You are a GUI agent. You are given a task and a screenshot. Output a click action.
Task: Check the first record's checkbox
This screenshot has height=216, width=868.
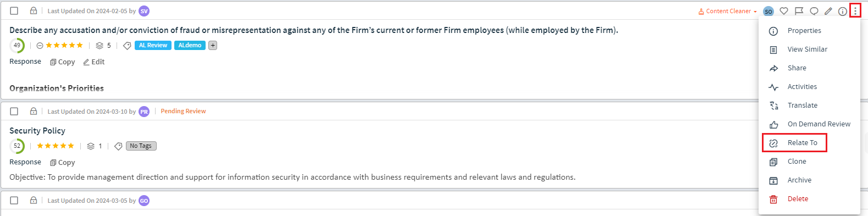point(14,11)
